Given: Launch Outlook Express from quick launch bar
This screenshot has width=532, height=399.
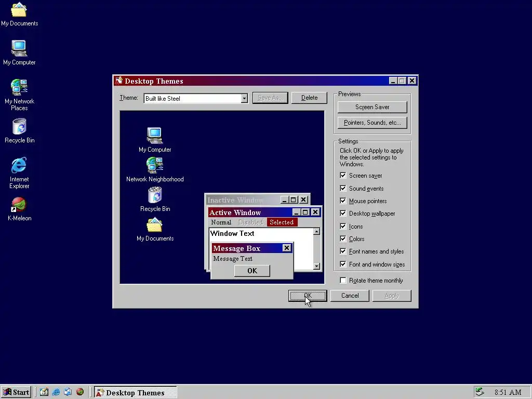Looking at the screenshot, I should [x=68, y=392].
